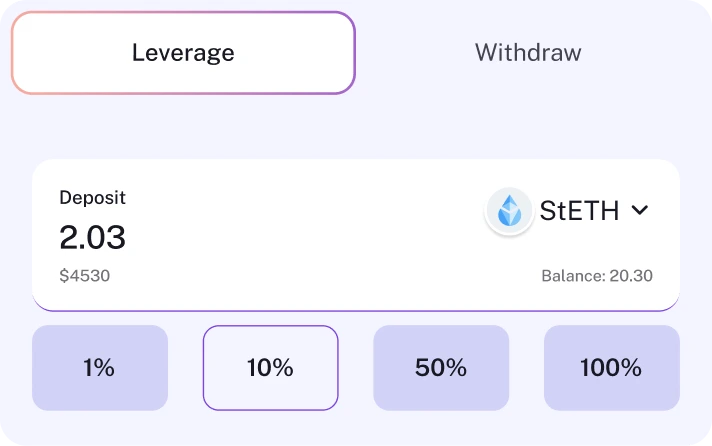Screen dimensions: 712x446
Task: Deselect the outlined 10% preset
Action: tap(270, 368)
